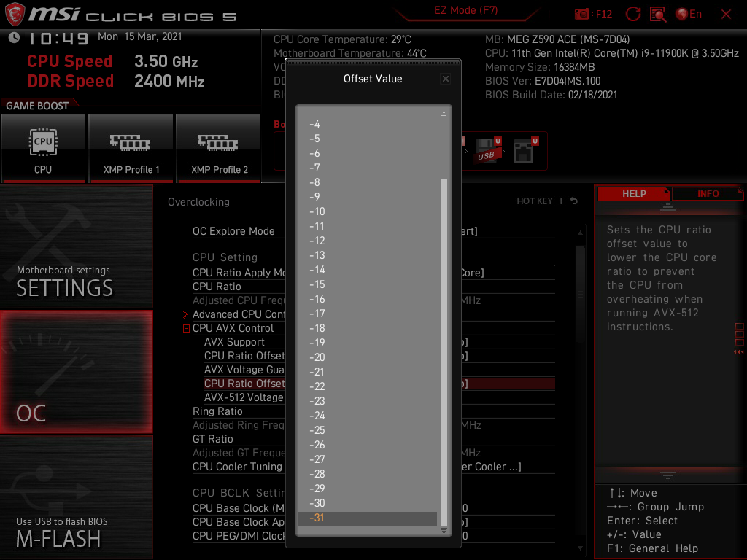Select offset value -19
This screenshot has width=747, height=560.
pos(368,343)
